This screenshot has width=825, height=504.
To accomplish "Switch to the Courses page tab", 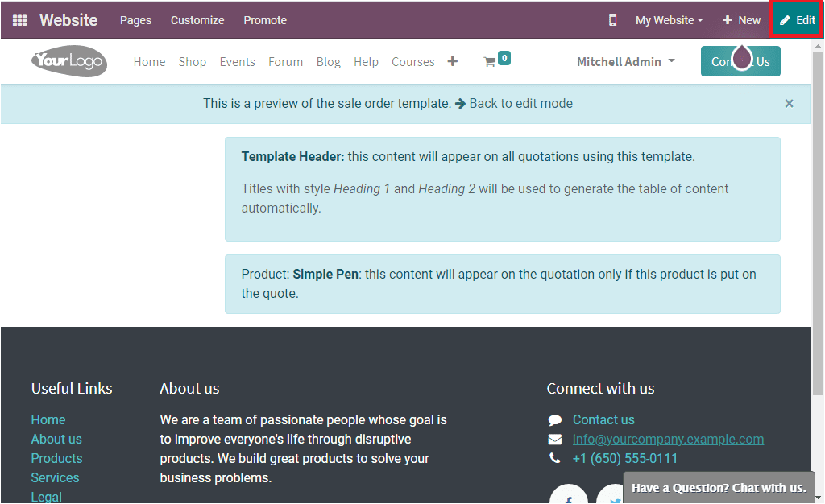I will [412, 61].
